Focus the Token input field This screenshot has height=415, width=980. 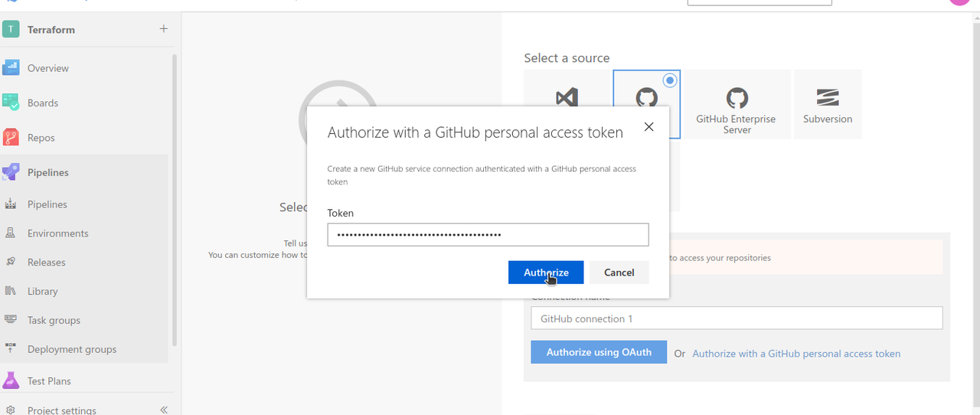(x=488, y=234)
